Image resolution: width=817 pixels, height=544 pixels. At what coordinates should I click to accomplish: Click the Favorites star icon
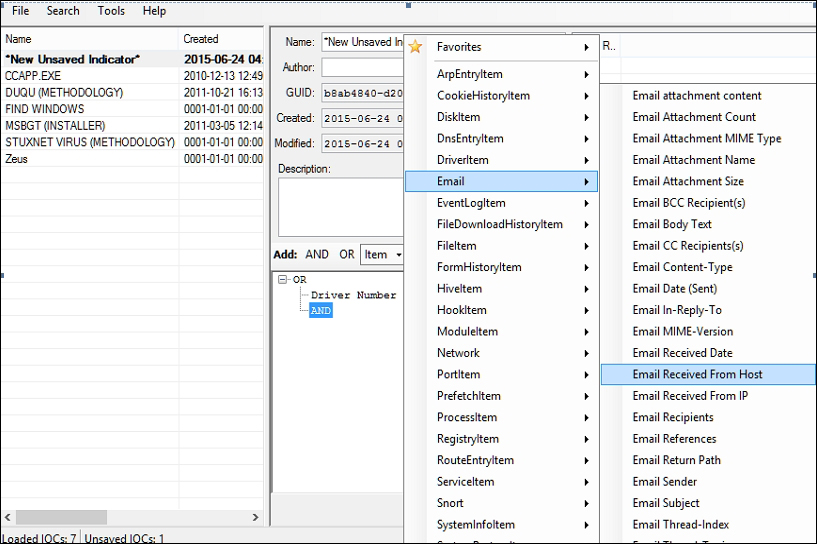pos(415,47)
